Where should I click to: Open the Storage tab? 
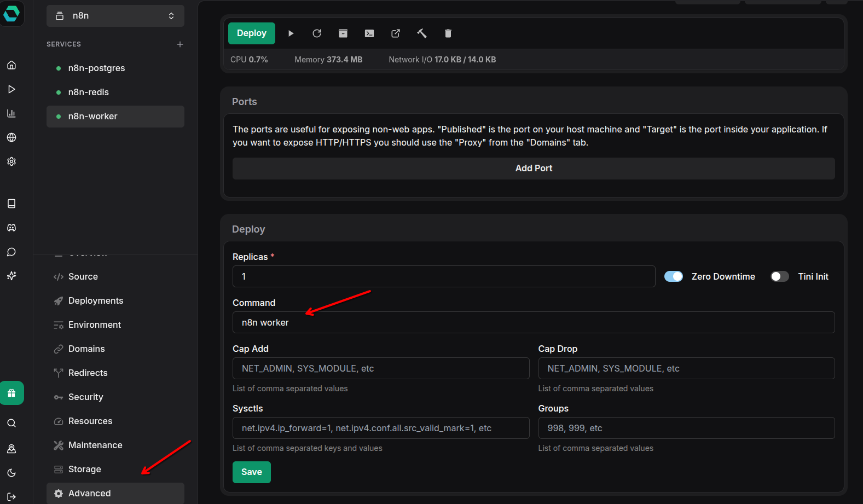tap(115, 470)
